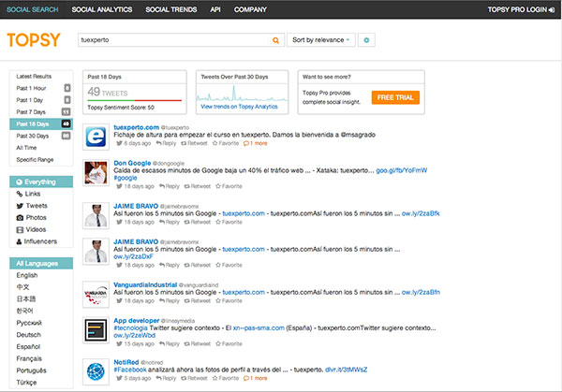Image resolution: width=562 pixels, height=392 pixels.
Task: Click the orange search magnifier icon
Action: tap(275, 40)
